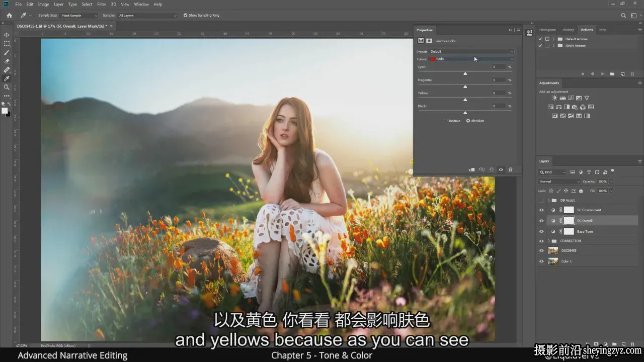Toggle Default Actions set checkmark

540,39
